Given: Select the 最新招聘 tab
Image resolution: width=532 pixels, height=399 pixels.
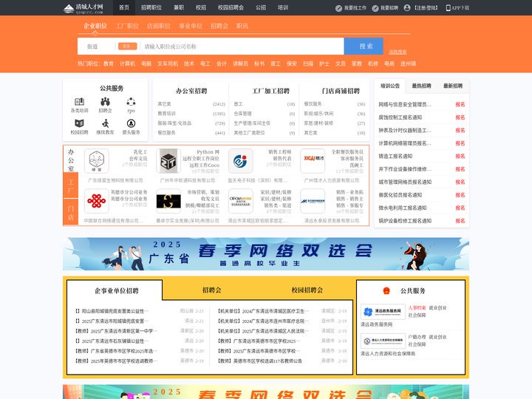Looking at the screenshot, I should click(453, 86).
